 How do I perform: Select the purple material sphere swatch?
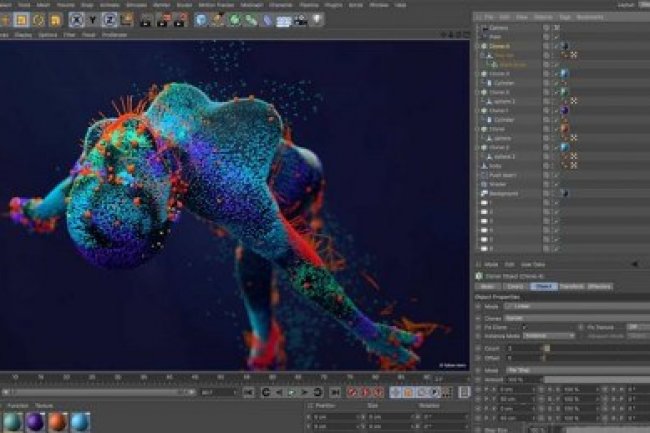(x=33, y=422)
